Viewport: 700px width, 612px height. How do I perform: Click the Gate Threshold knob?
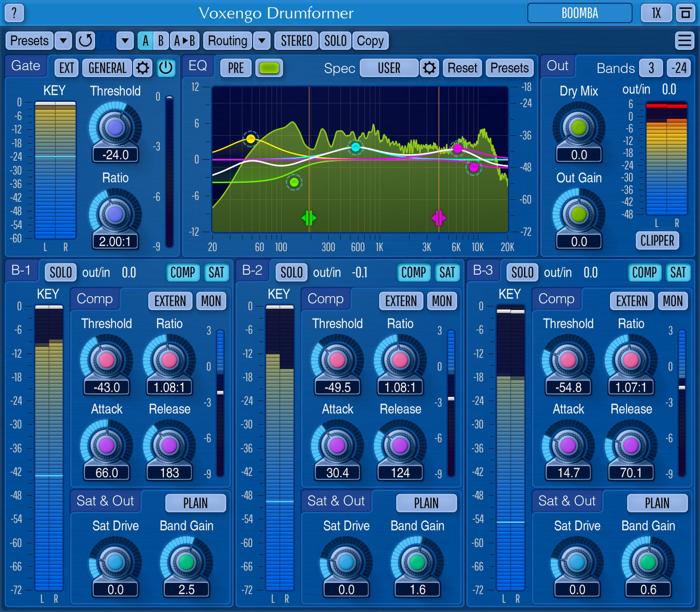click(115, 127)
